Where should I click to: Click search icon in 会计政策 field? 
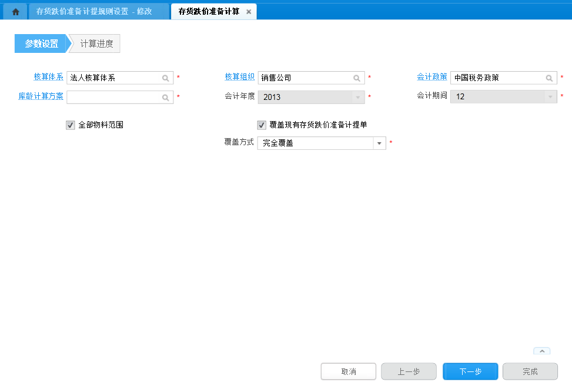coord(549,78)
